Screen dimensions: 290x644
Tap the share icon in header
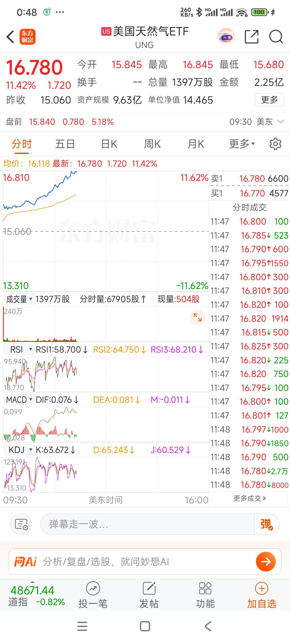252,37
